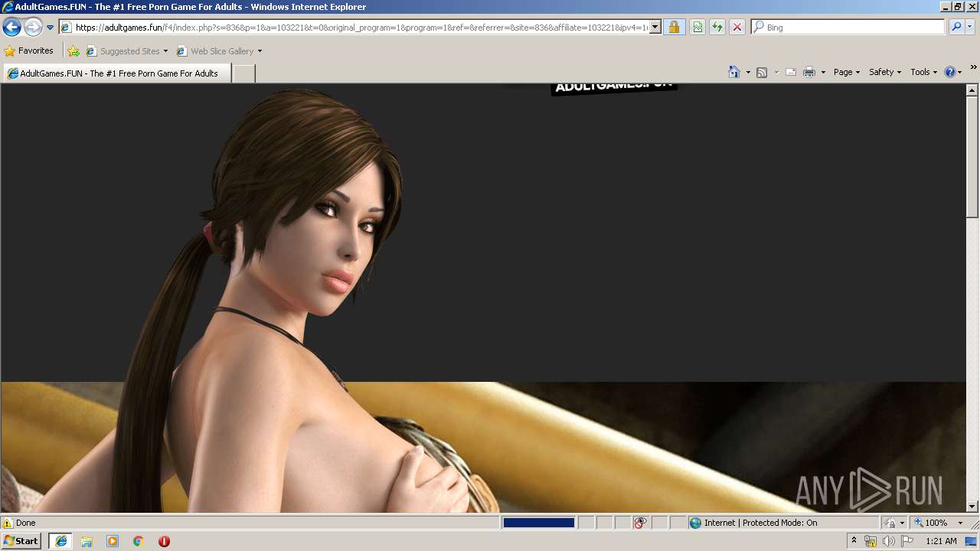This screenshot has width=980, height=551.
Task: Expand the command bar overflow chevron
Action: click(x=974, y=67)
